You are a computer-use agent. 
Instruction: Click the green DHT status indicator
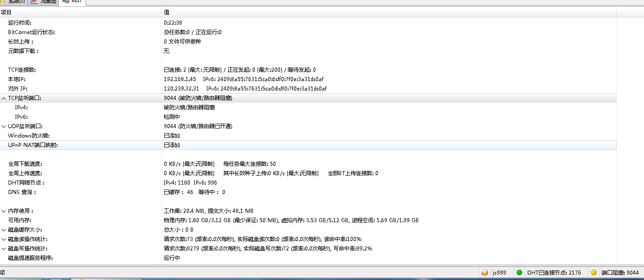click(x=519, y=272)
